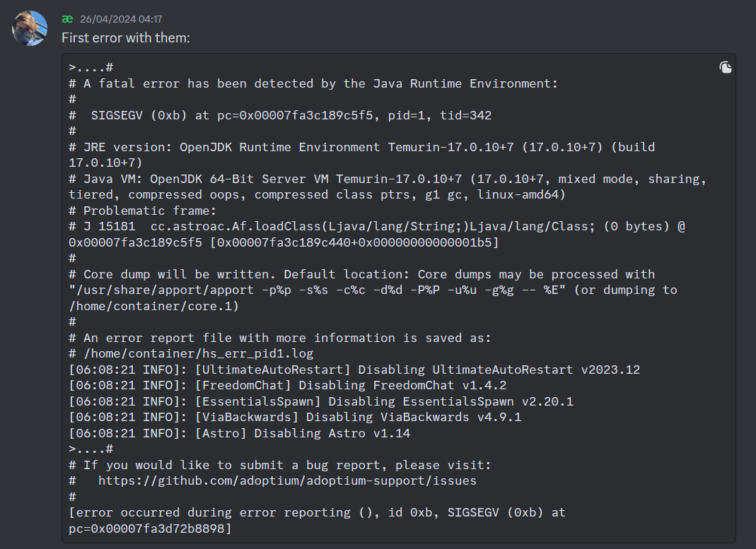Copy the code block with the copy icon

pos(725,68)
